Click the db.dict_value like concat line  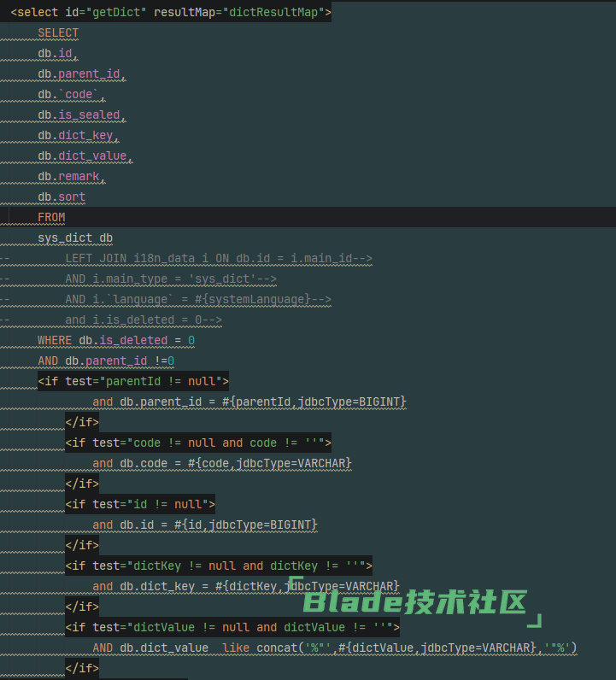(x=335, y=648)
